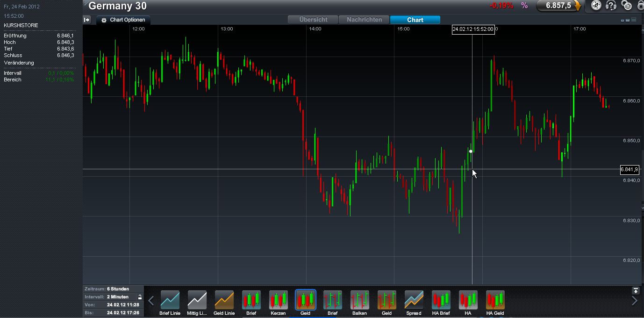Viewport: 644px width, 318px height.
Task: Toggle percent display with % symbol
Action: tap(524, 6)
